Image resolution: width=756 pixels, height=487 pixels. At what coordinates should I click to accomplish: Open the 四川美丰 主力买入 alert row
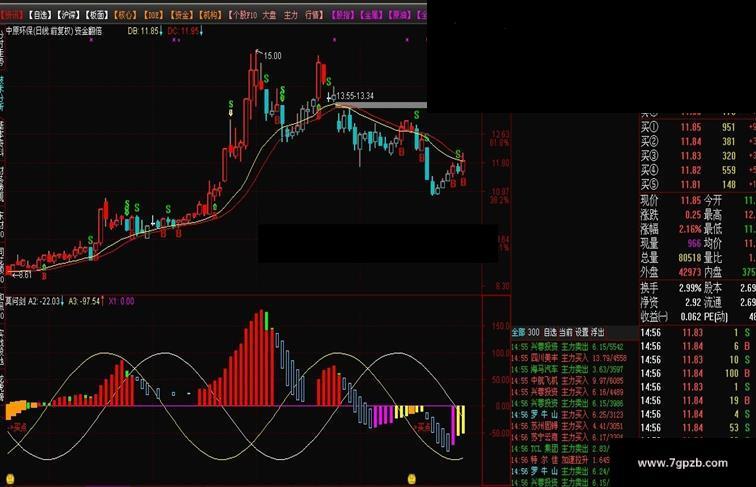(x=569, y=358)
